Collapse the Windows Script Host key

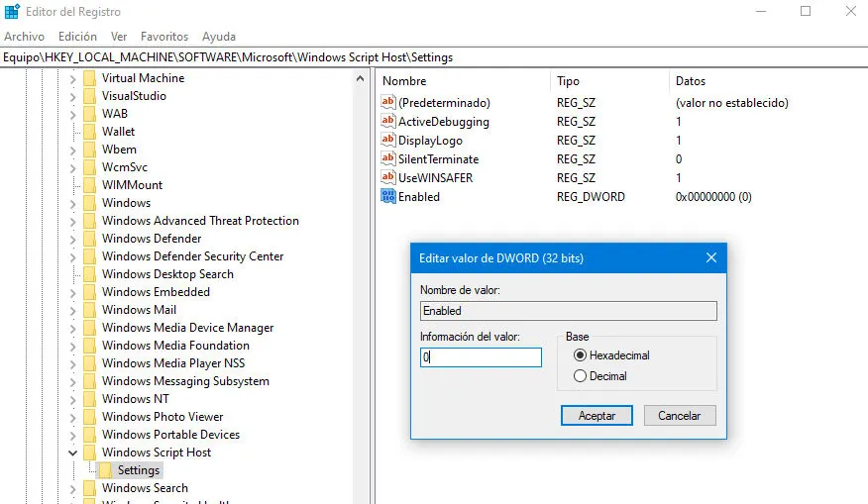point(73,453)
